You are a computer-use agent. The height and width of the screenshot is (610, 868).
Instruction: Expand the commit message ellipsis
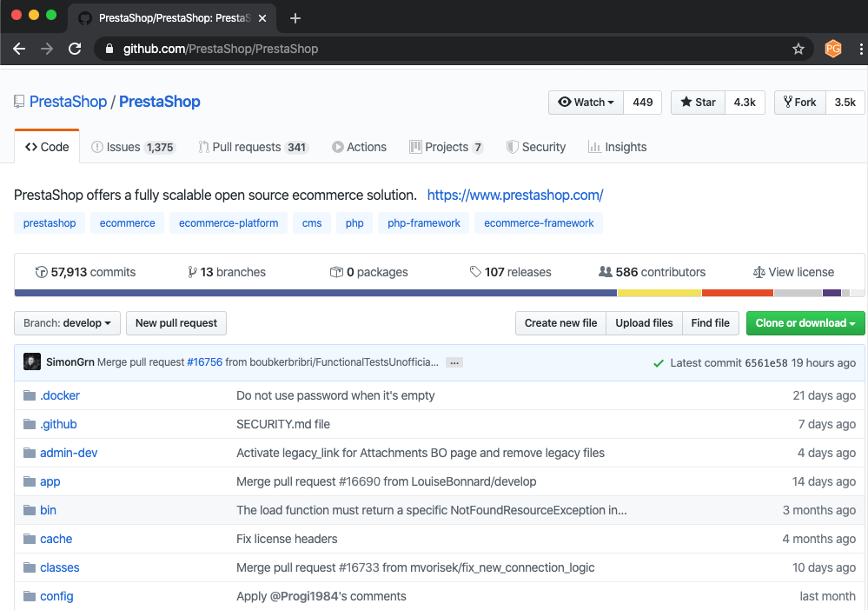pyautogui.click(x=454, y=361)
